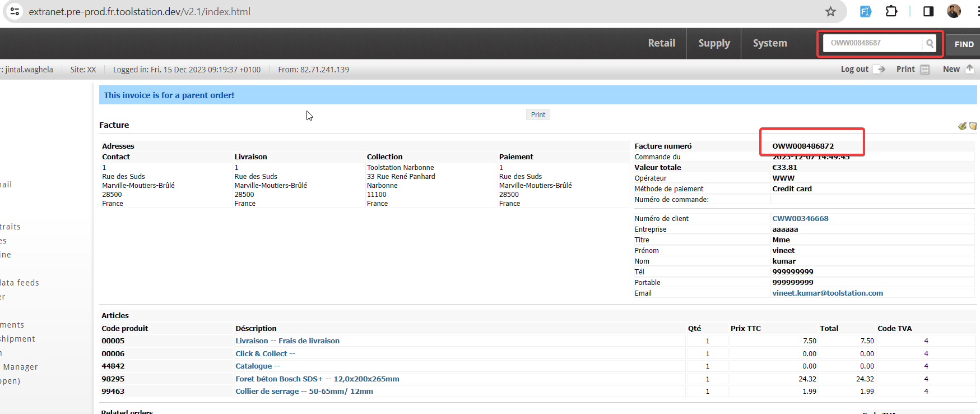Open customer number CWW00346668 link
This screenshot has width=980, height=414.
[x=800, y=218]
